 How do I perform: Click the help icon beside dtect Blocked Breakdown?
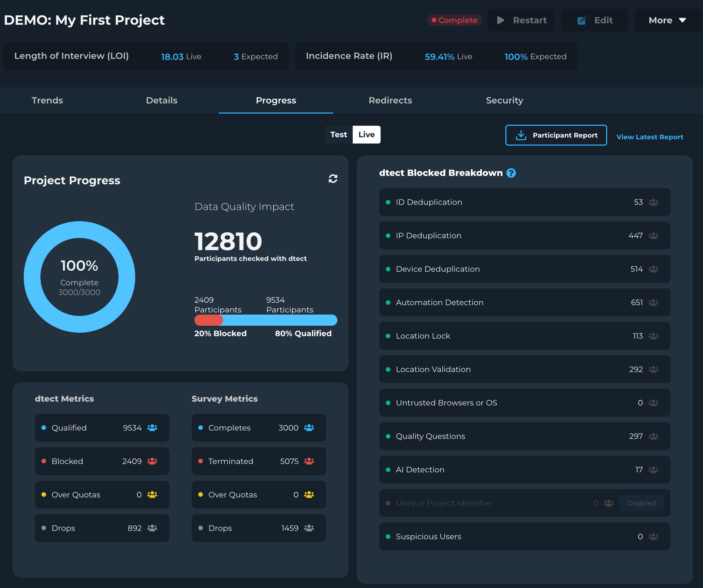511,173
